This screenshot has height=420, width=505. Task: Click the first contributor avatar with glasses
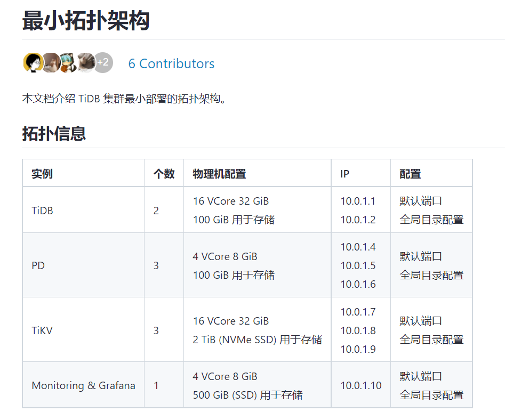(x=33, y=62)
